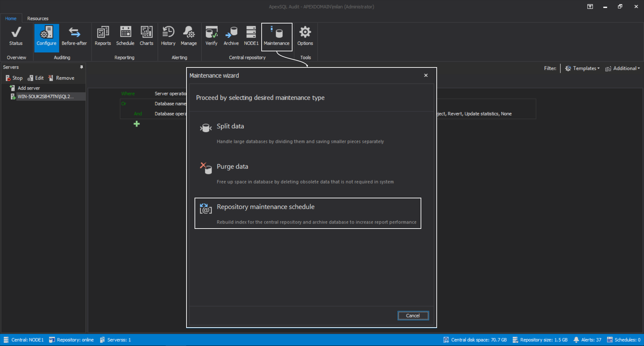Click the Alerts: 37 bell indicator
Viewport: 644px width, 346px height.
587,340
